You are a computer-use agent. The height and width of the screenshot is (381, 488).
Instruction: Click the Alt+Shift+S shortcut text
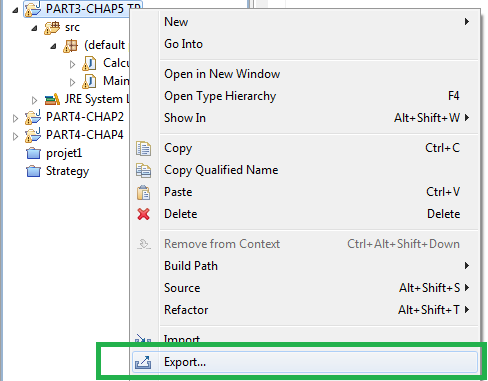[x=429, y=288]
